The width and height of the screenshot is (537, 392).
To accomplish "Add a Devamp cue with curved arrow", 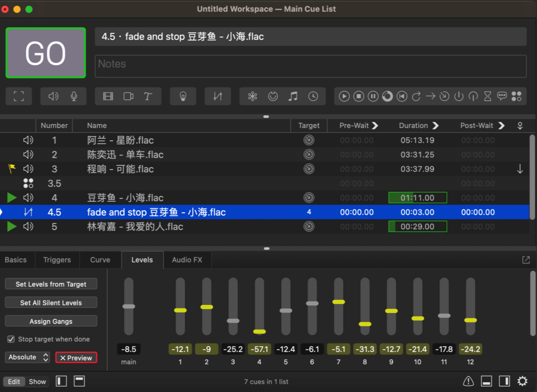I will click(416, 96).
